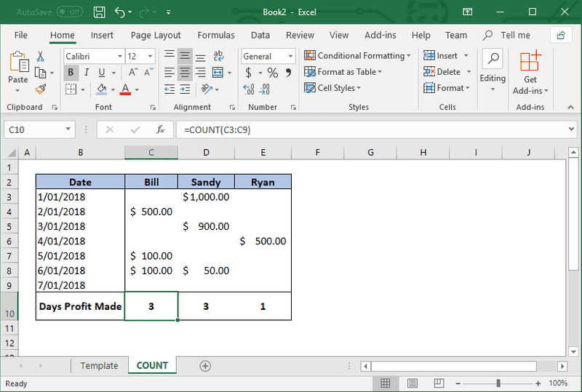Click the zoom slider handle
Screen dimensions: 582x392
498,383
